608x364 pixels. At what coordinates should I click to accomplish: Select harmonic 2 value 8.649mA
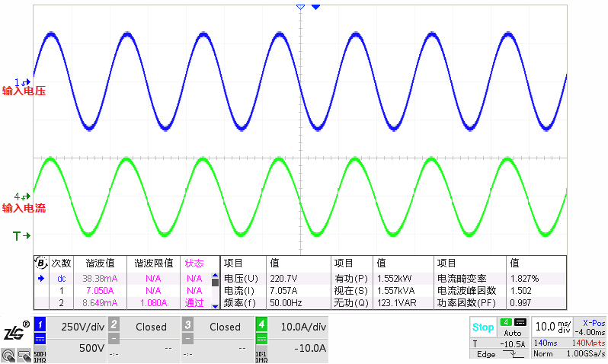coord(100,302)
